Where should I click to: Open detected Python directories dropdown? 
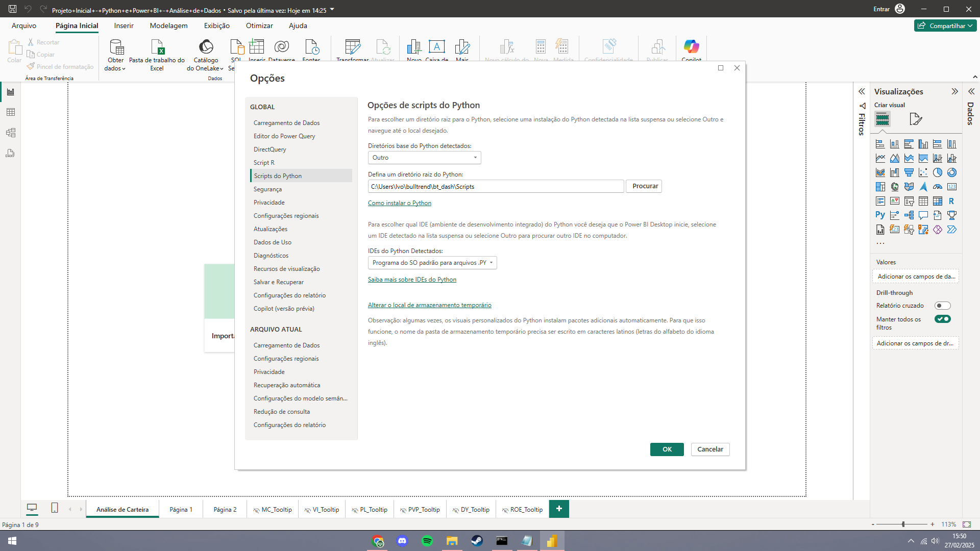[x=424, y=158]
